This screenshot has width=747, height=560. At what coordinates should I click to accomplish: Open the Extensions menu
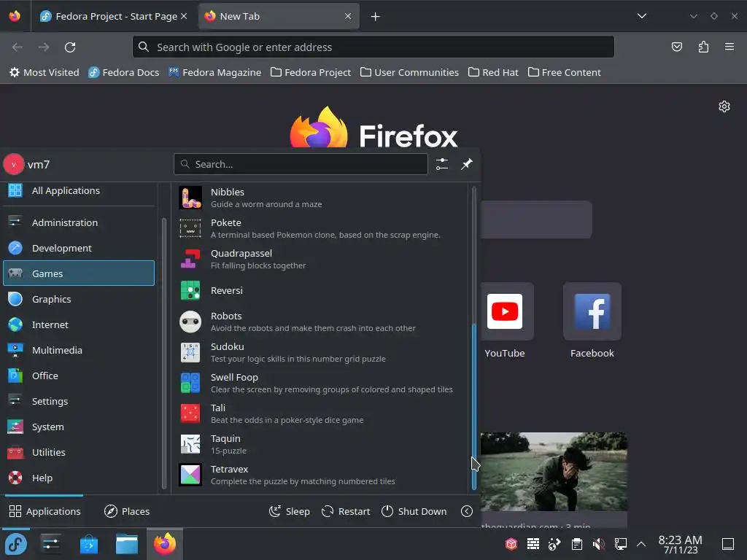703,47
